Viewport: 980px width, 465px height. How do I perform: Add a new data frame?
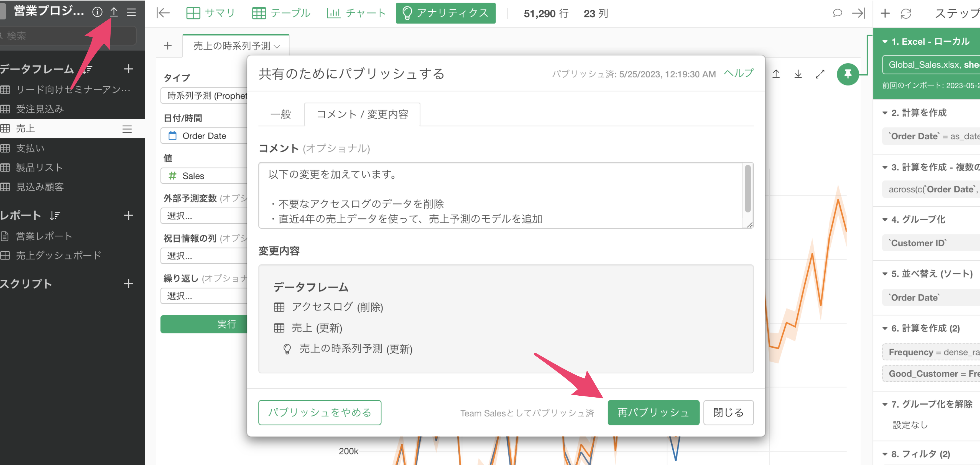(129, 69)
